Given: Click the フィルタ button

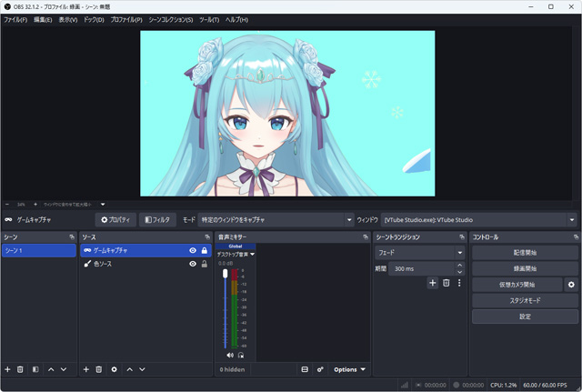Looking at the screenshot, I should (x=157, y=220).
